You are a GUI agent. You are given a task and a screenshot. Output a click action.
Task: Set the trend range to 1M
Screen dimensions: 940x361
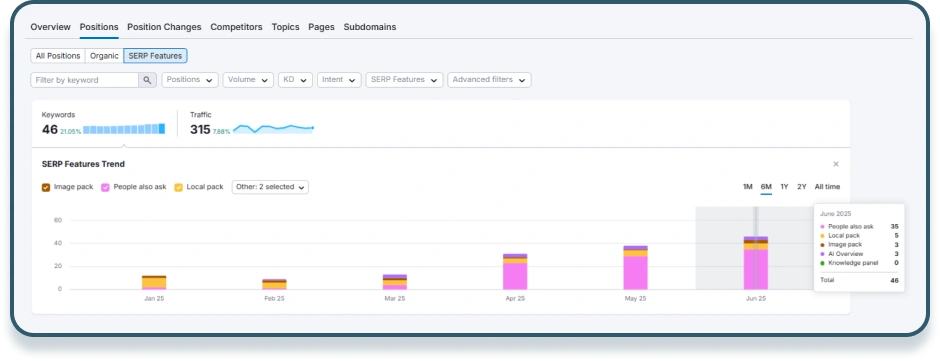click(748, 187)
